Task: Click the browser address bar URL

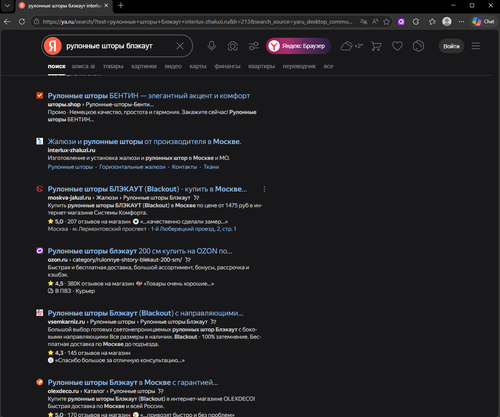Action: click(x=197, y=22)
